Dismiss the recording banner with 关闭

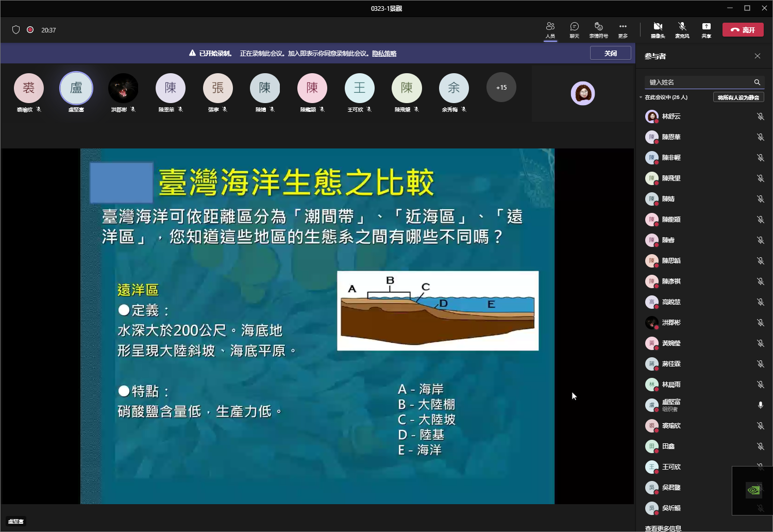(610, 53)
